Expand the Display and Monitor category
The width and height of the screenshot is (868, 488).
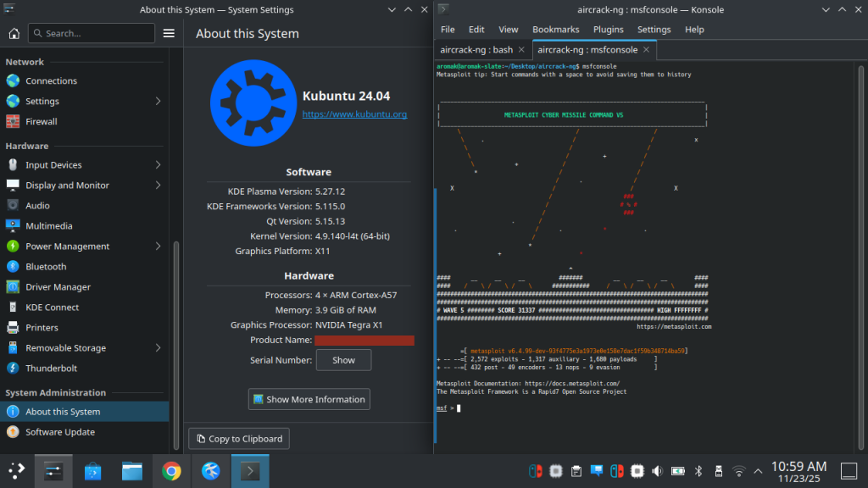point(158,186)
